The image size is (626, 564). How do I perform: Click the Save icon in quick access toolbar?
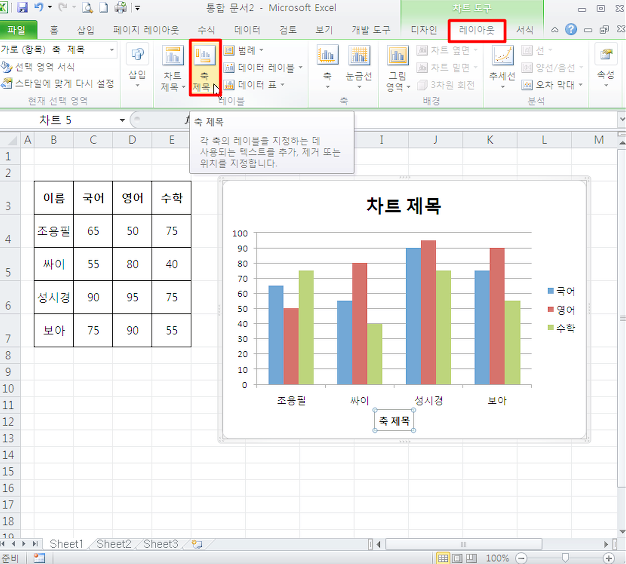click(22, 7)
